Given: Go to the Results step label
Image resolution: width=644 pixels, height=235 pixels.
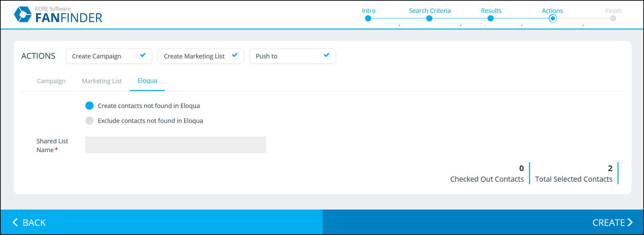Looking at the screenshot, I should pyautogui.click(x=491, y=11).
